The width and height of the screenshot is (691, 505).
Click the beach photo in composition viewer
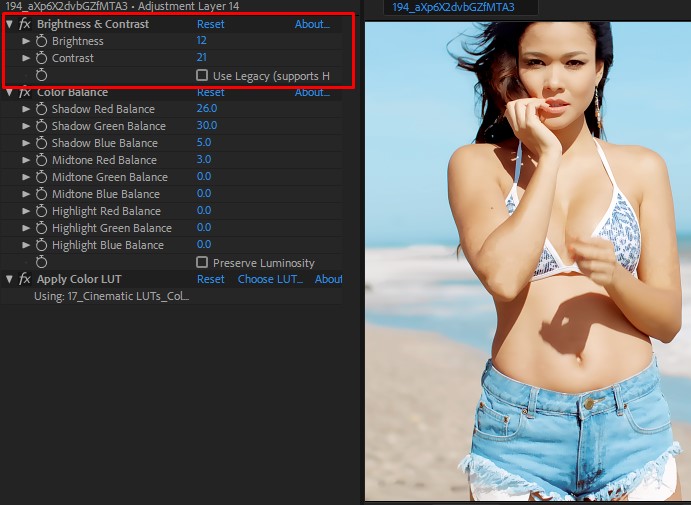coord(528,261)
